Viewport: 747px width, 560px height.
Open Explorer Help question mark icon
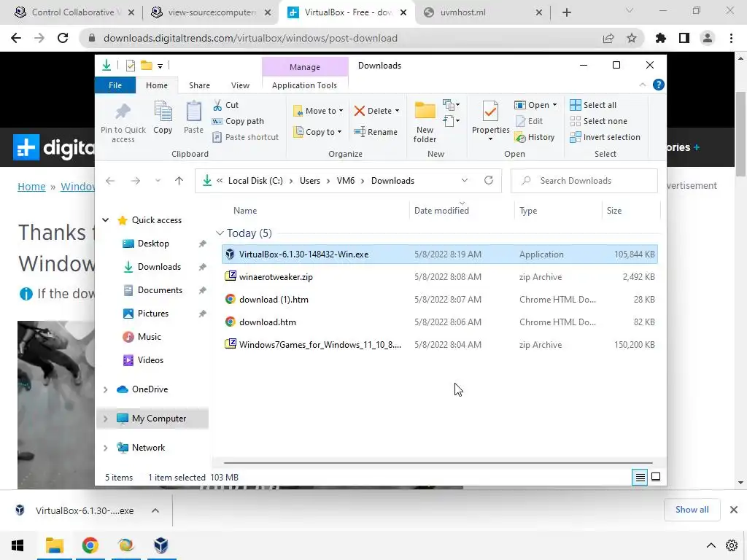point(659,85)
